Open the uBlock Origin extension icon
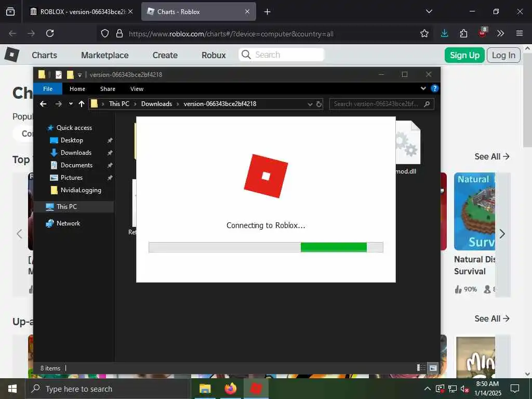This screenshot has width=532, height=399. click(x=483, y=33)
